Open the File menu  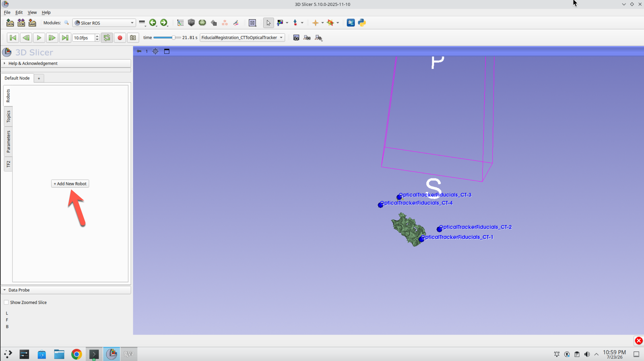coord(7,12)
